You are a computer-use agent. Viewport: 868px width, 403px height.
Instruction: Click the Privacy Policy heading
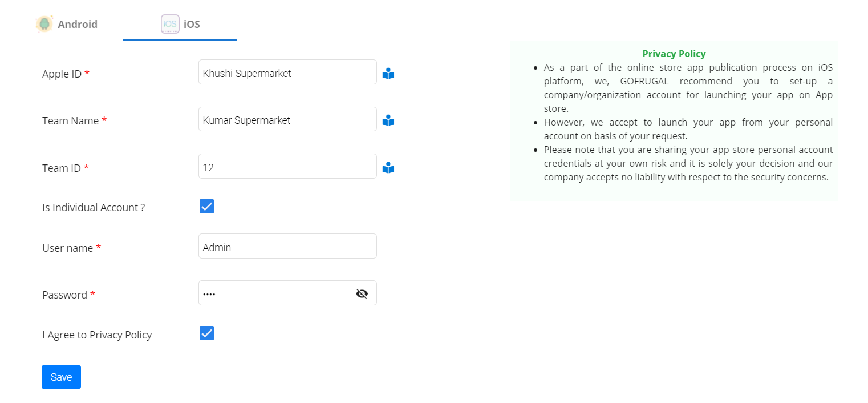pos(674,54)
